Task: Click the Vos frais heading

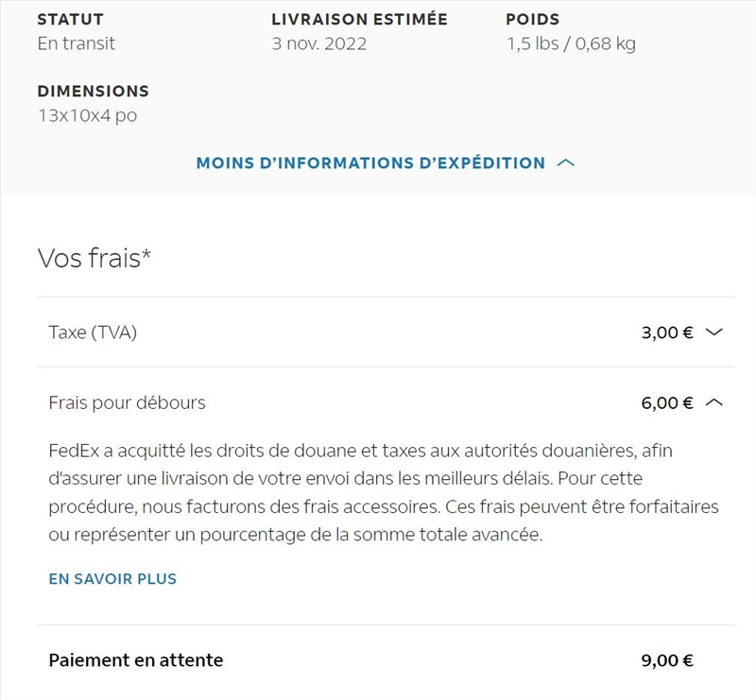Action: [94, 258]
